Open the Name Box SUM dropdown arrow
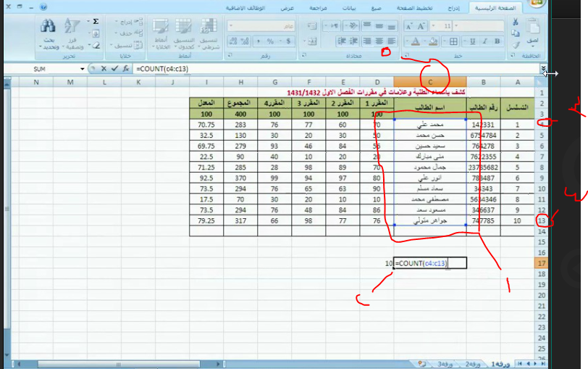588x369 pixels. click(82, 69)
